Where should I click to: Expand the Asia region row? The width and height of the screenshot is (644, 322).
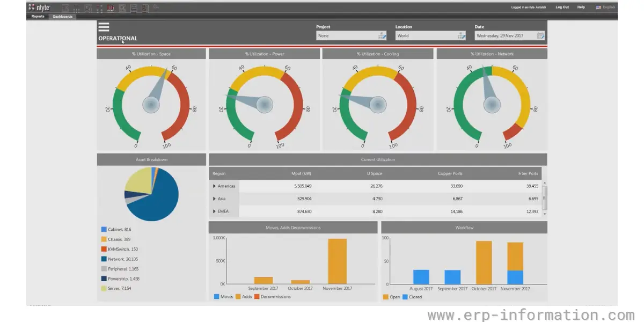click(x=214, y=199)
